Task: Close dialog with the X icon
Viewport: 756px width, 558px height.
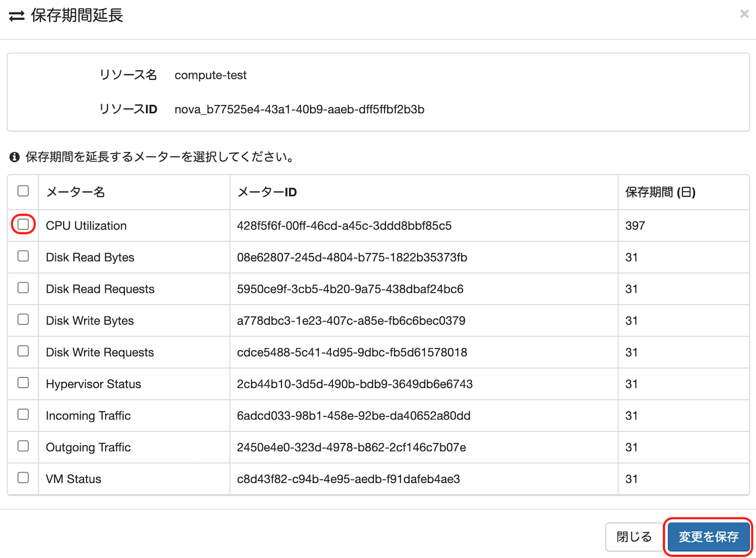Action: coord(744,14)
